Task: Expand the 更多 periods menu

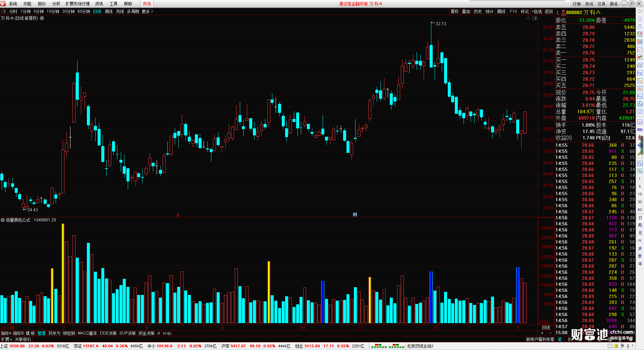Action: (x=147, y=11)
